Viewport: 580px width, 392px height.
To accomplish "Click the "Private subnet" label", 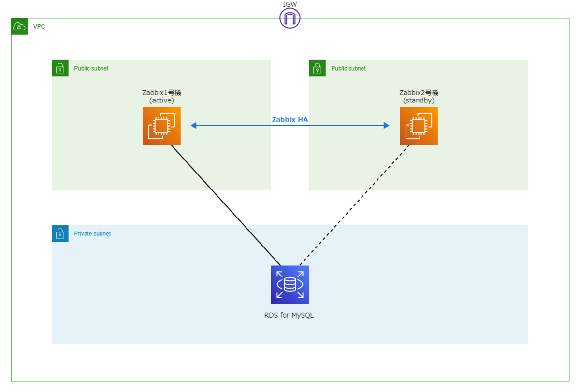I will click(x=92, y=233).
